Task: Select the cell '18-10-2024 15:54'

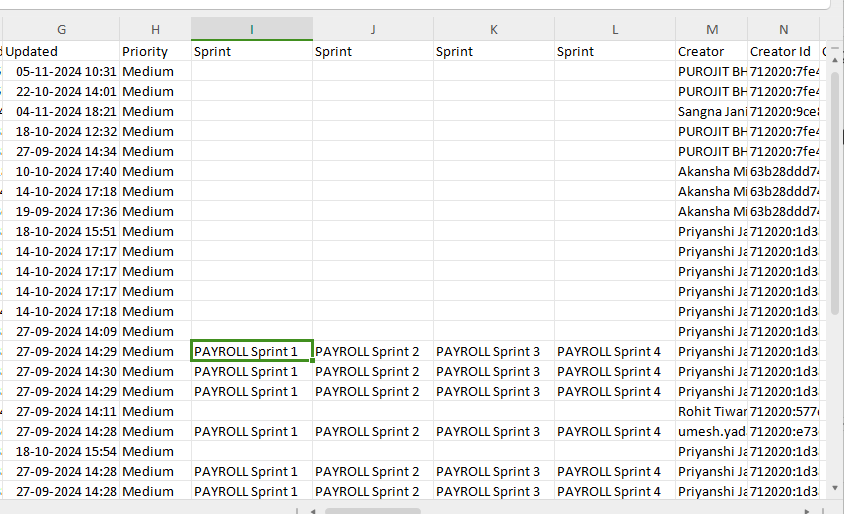Action: click(61, 452)
